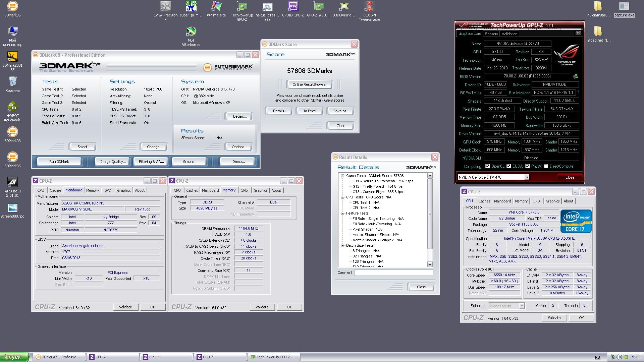Image resolution: width=644 pixels, height=362 pixels.
Task: Click the Image Quality... button
Action: pos(113,162)
